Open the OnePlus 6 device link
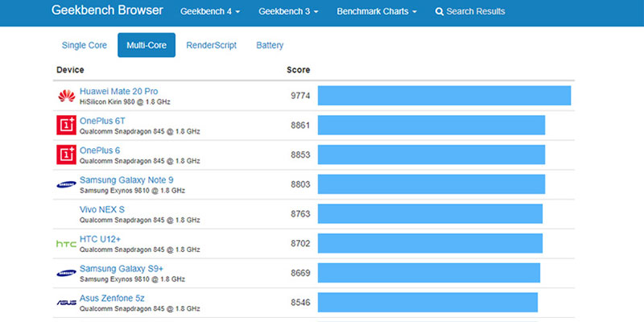 pyautogui.click(x=100, y=151)
